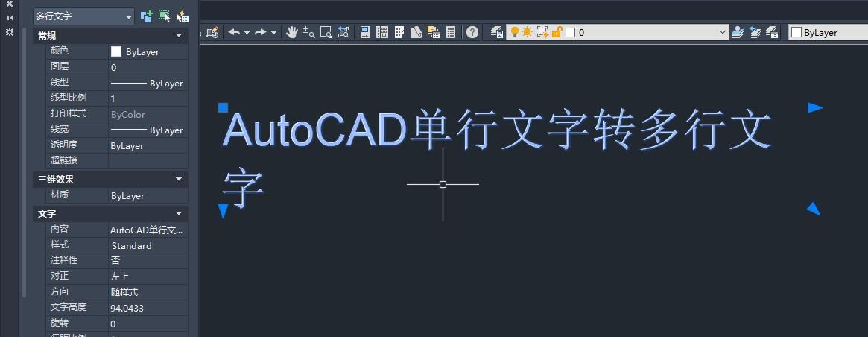Toggle layer 0 on/off lightbulb
This screenshot has width=868, height=337.
[514, 32]
